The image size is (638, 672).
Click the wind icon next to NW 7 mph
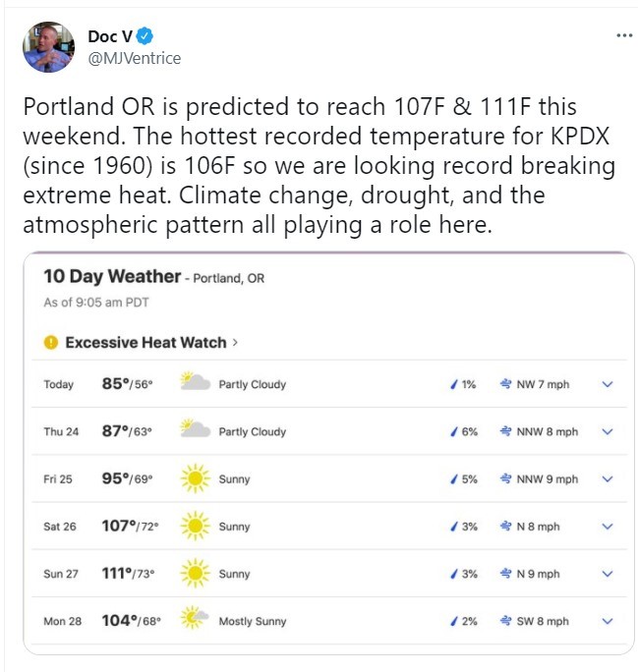[x=506, y=384]
